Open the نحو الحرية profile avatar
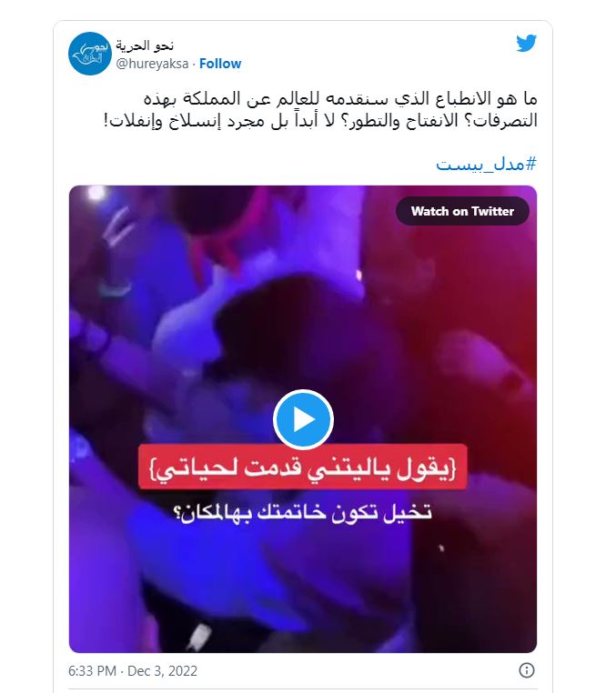Image resolution: width=616 pixels, height=693 pixels. pos(90,54)
